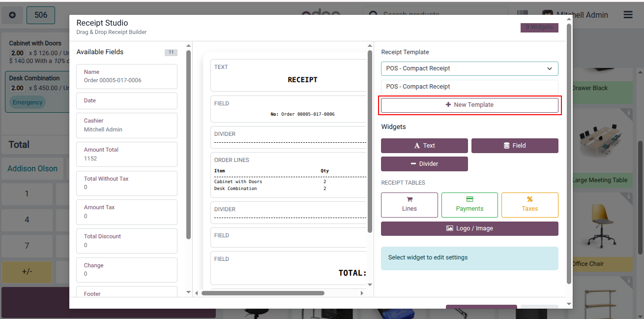
Task: Click the 11 fields count badge
Action: [171, 52]
